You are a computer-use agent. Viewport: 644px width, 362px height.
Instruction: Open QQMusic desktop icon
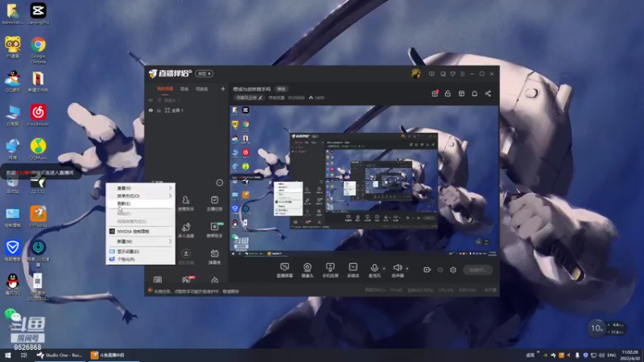[38, 149]
